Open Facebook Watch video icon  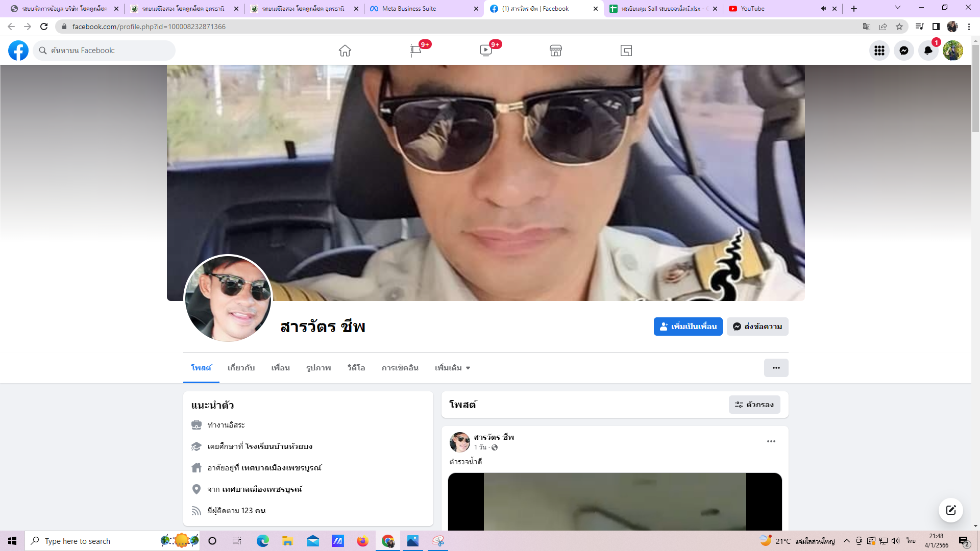486,51
